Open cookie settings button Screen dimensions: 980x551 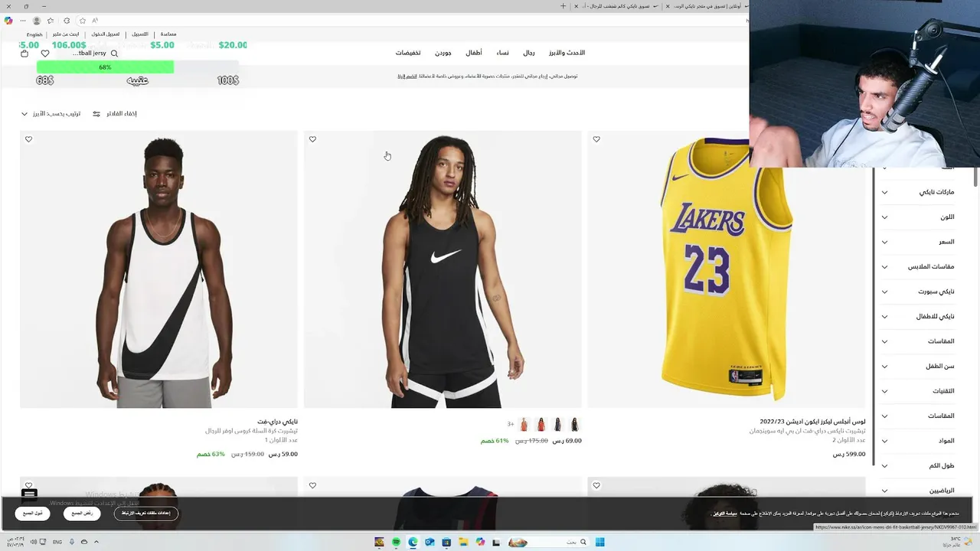click(x=146, y=514)
